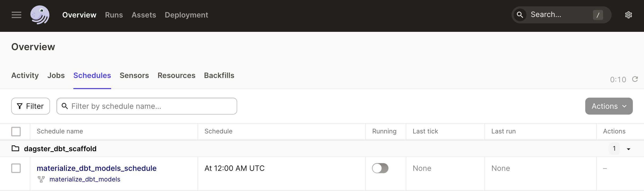Go to the Backfills tab
The image size is (644, 191).
coord(219,75)
